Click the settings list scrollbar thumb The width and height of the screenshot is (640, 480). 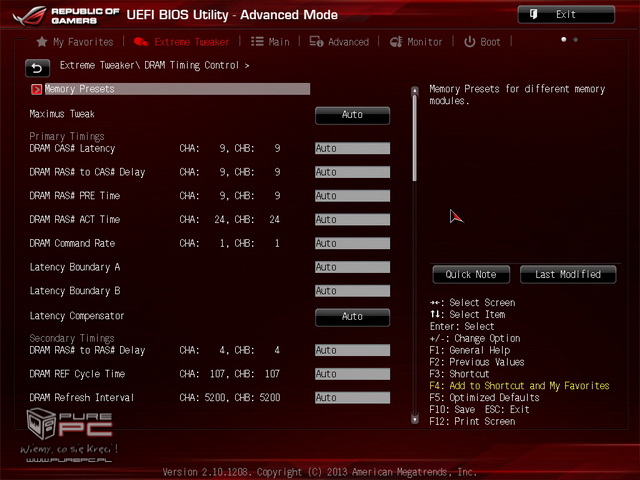click(415, 138)
